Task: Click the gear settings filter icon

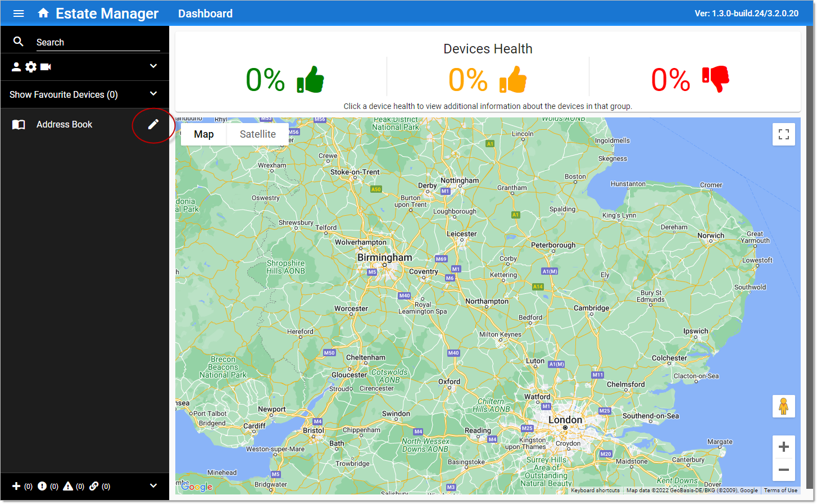Action: point(31,67)
